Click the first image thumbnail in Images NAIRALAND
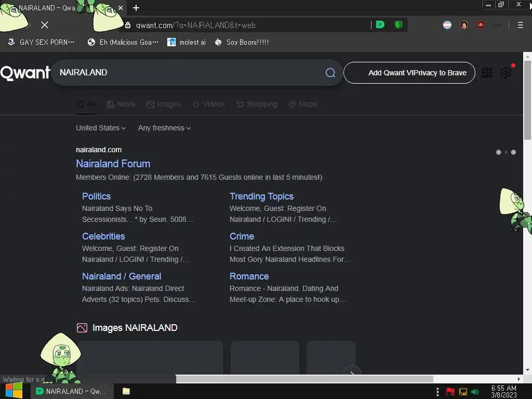 (150, 357)
